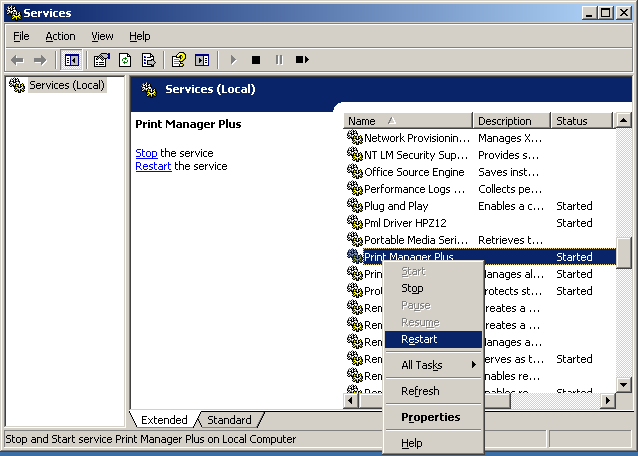Click the Stop Service square icon
638x456 pixels.
coord(256,60)
